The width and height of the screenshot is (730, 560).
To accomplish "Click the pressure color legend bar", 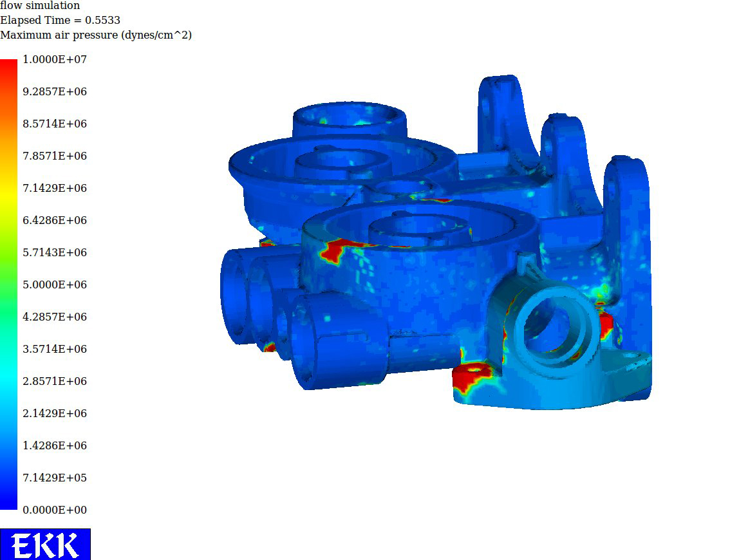I will [8, 285].
